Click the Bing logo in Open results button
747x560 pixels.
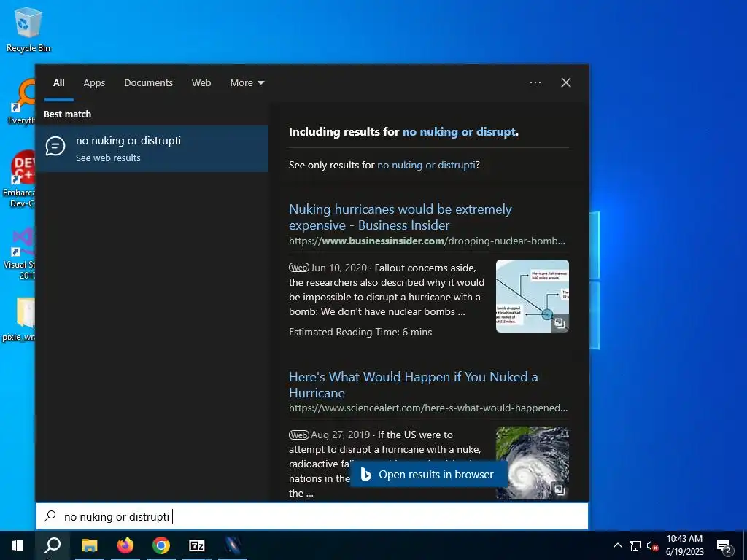pyautogui.click(x=365, y=474)
